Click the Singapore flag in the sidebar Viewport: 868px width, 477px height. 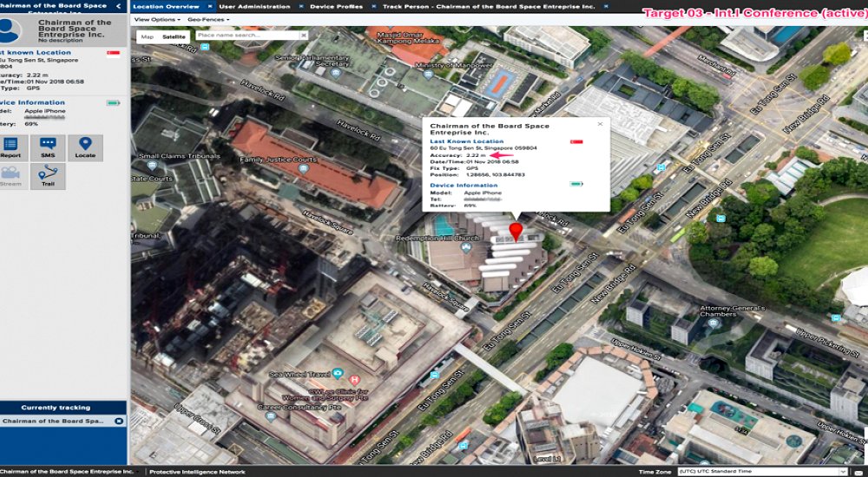pyautogui.click(x=113, y=54)
